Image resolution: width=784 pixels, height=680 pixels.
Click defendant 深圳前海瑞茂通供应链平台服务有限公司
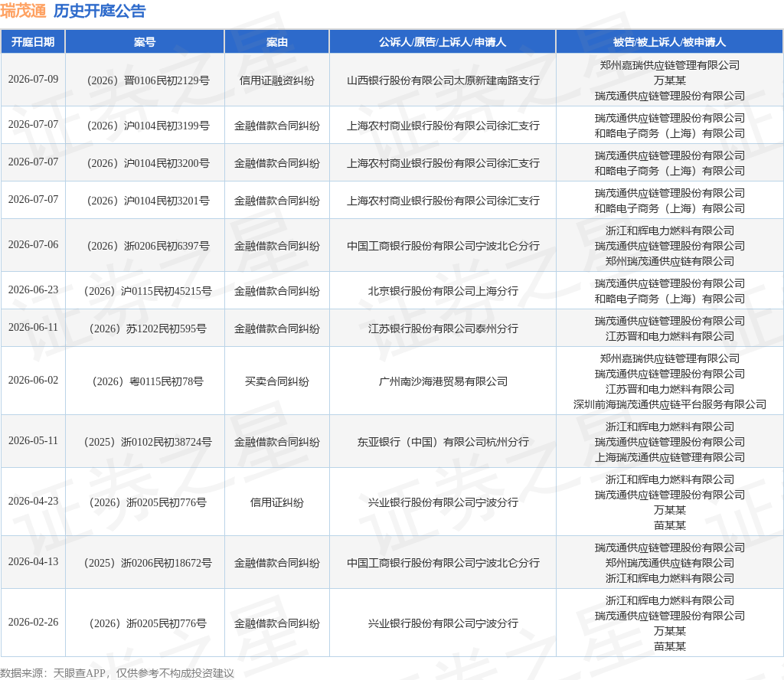(669, 404)
